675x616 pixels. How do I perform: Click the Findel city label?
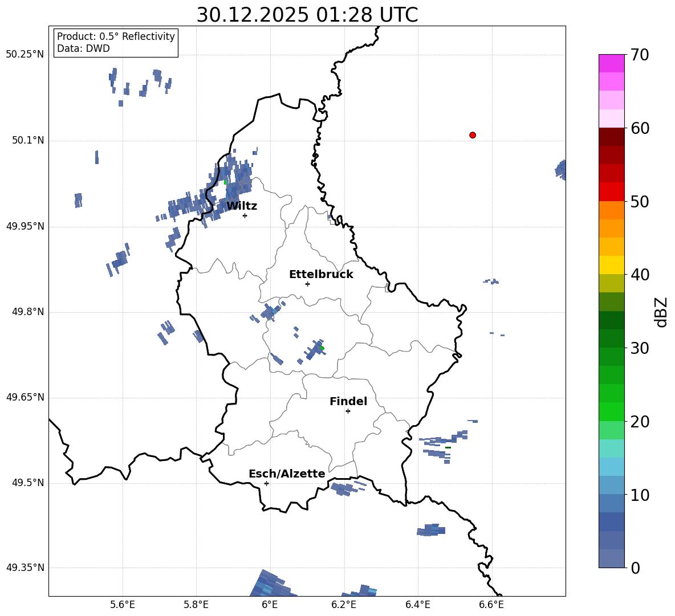(x=348, y=401)
